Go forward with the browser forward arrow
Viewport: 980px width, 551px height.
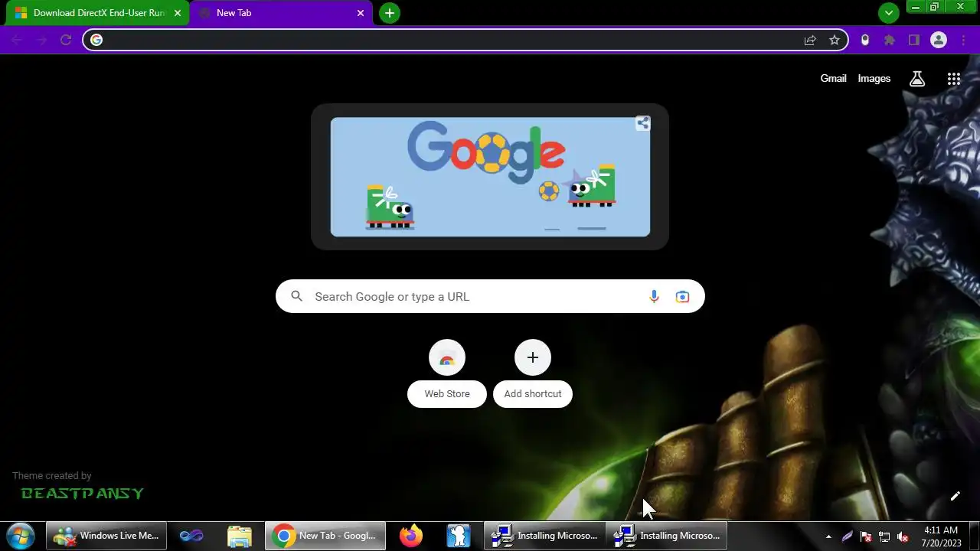(41, 40)
